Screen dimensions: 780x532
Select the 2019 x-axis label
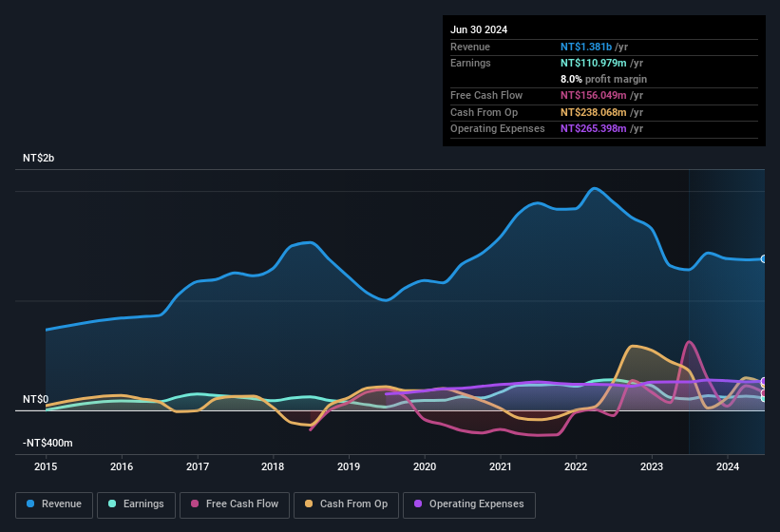pyautogui.click(x=349, y=466)
